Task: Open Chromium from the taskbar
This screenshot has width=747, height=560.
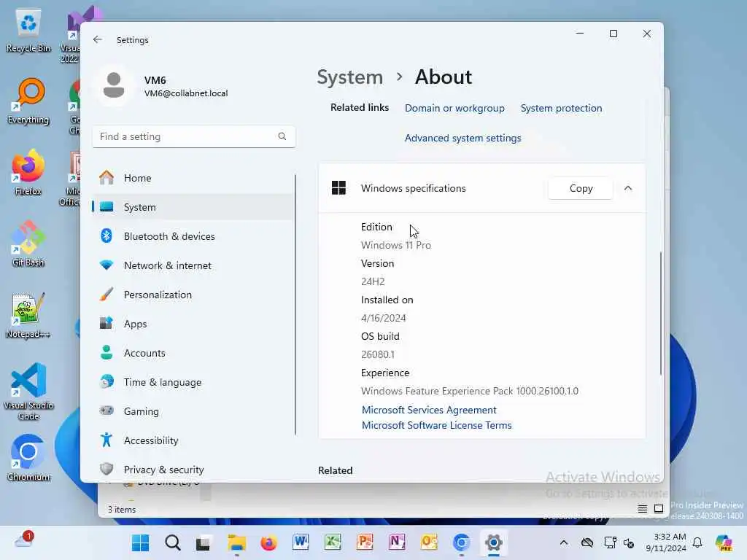Action: click(x=461, y=542)
